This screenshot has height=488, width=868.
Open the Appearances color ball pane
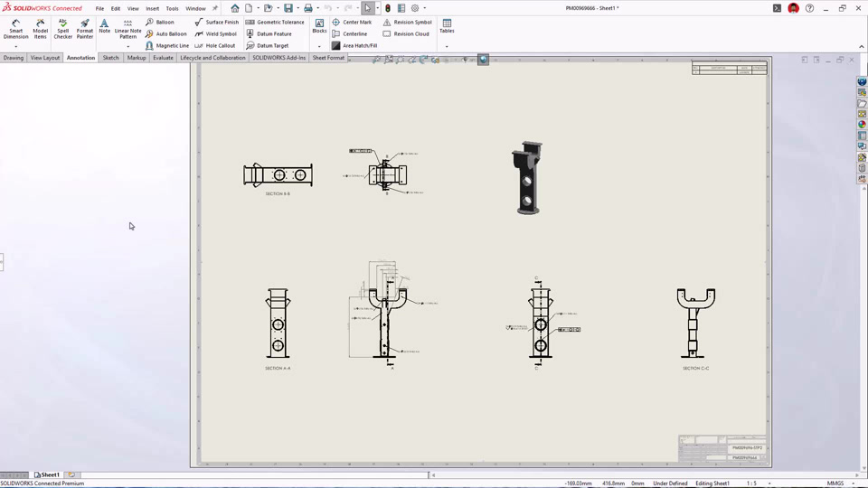[862, 125]
